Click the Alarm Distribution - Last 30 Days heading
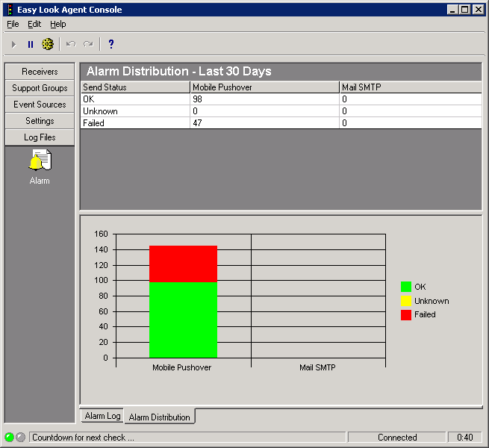This screenshot has height=448, width=489. tap(179, 71)
